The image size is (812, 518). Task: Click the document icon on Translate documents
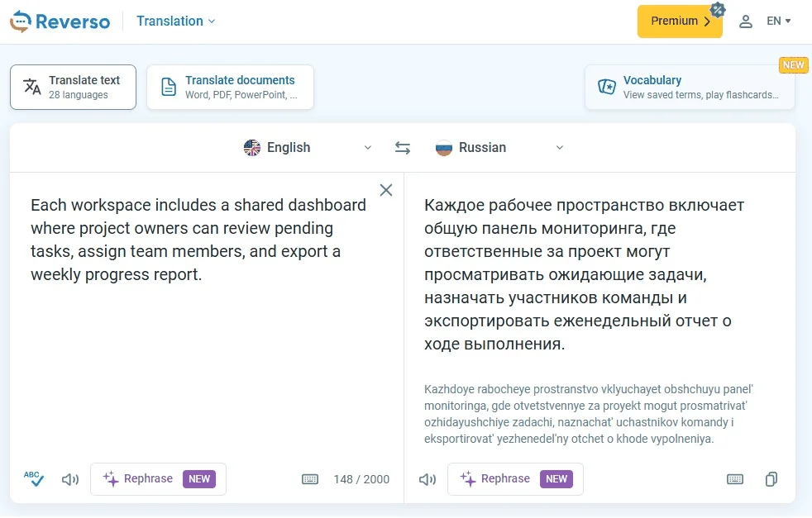pos(169,87)
